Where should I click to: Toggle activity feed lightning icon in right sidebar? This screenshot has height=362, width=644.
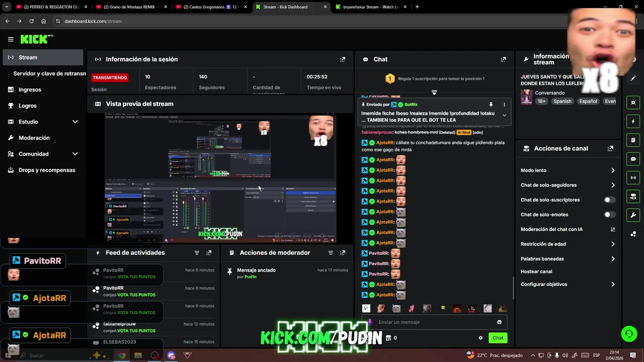pos(633,122)
